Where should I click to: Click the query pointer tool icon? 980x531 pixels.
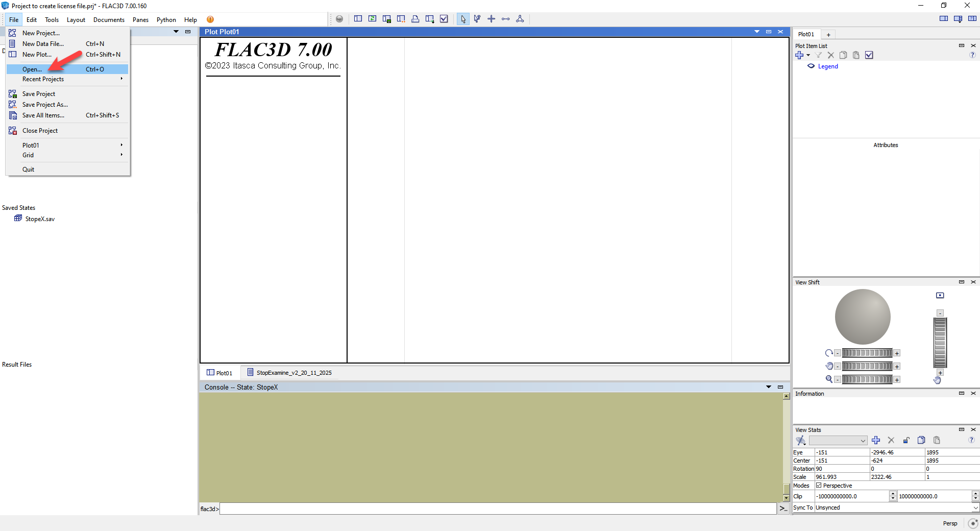tap(477, 19)
